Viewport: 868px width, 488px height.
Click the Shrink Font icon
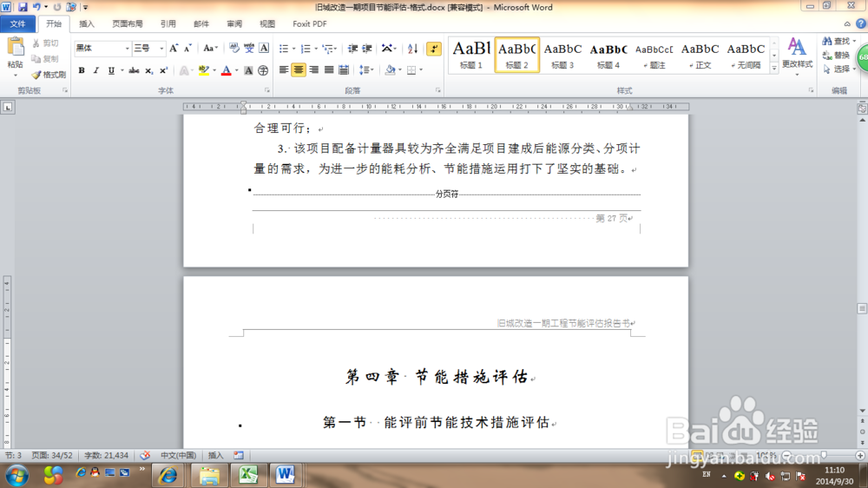(187, 49)
